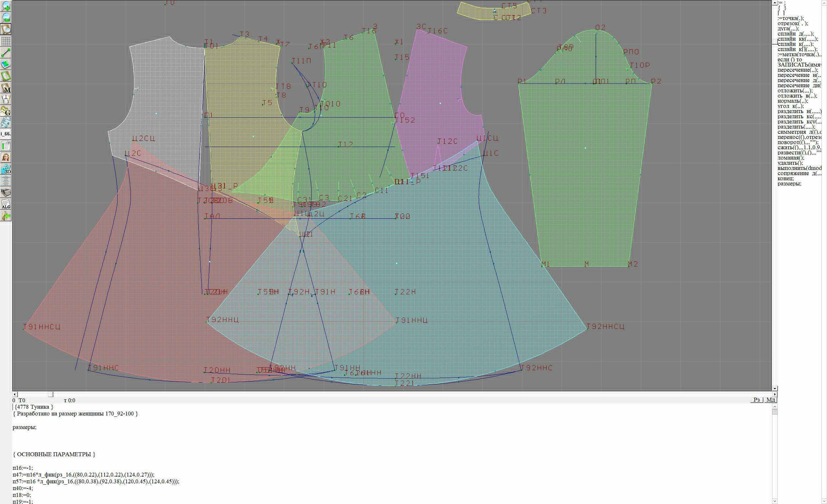Choose 'дуга(,,,);' in the command list
The image size is (827, 504).
point(788,28)
